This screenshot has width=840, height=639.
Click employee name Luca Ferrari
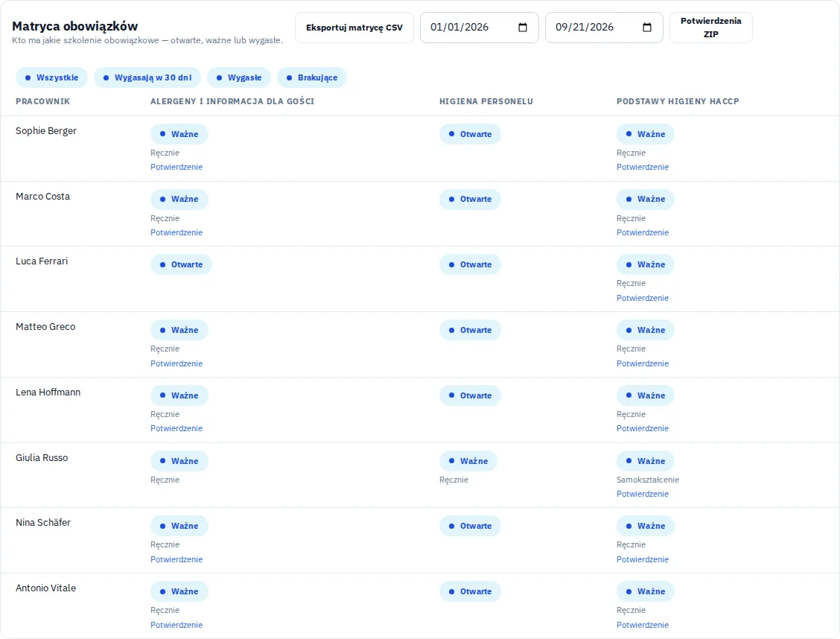(x=42, y=261)
